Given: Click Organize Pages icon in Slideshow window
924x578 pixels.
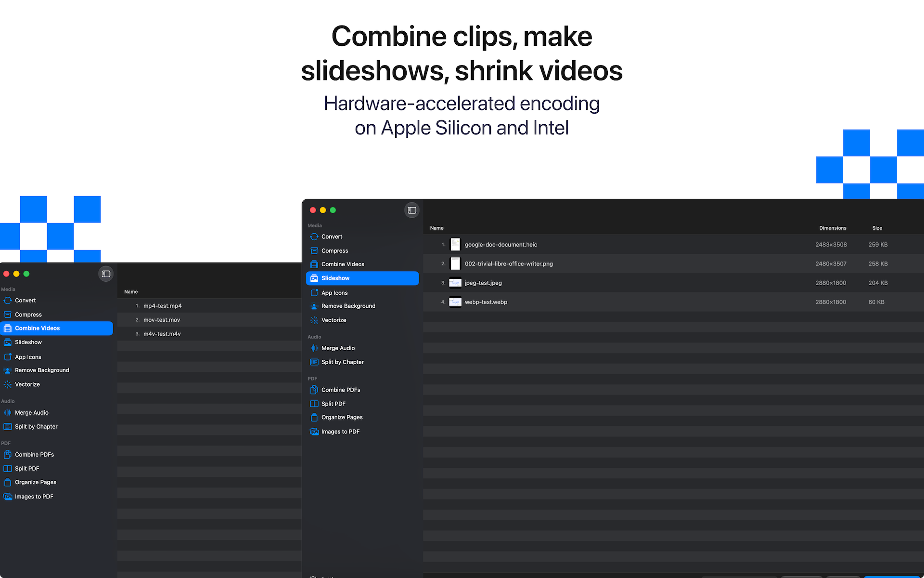Looking at the screenshot, I should (x=314, y=417).
